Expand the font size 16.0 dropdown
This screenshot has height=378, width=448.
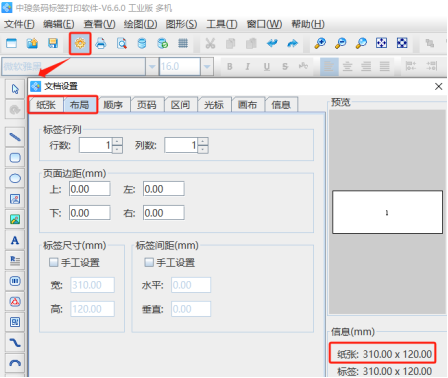pyautogui.click(x=207, y=66)
